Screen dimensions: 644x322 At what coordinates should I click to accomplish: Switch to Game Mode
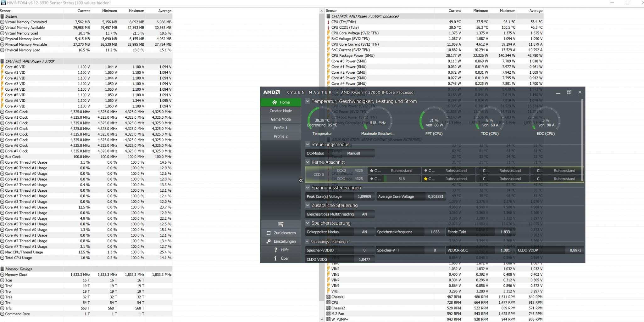pos(281,119)
